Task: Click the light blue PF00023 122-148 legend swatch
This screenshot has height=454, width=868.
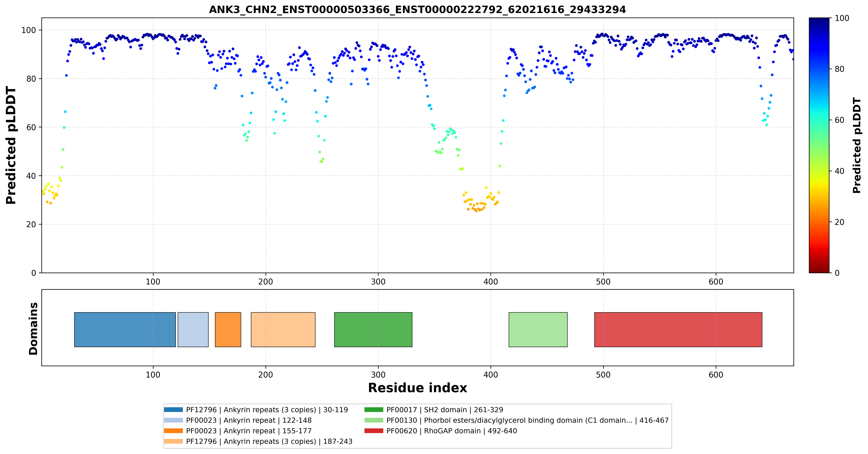Action: click(x=173, y=420)
